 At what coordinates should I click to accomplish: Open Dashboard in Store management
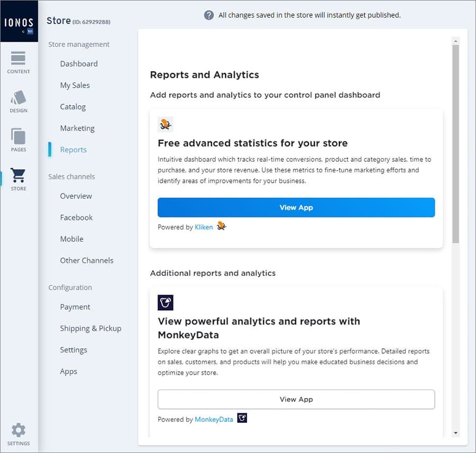coord(79,64)
